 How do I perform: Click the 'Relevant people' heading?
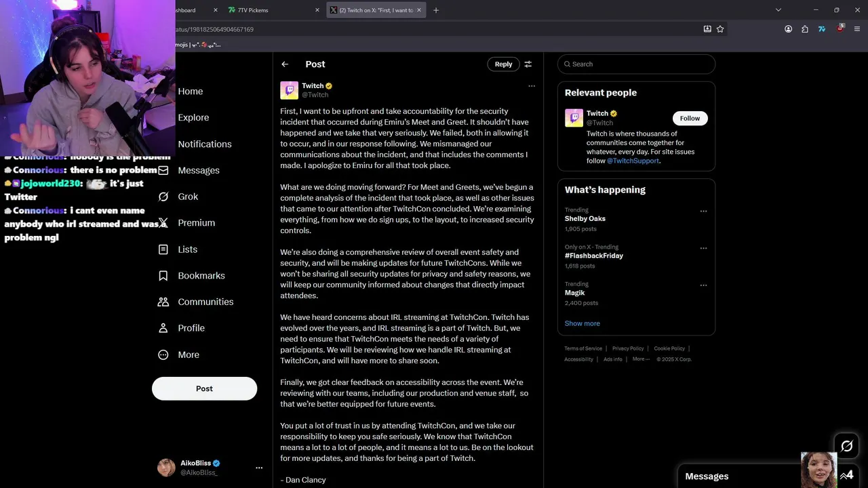click(x=601, y=93)
